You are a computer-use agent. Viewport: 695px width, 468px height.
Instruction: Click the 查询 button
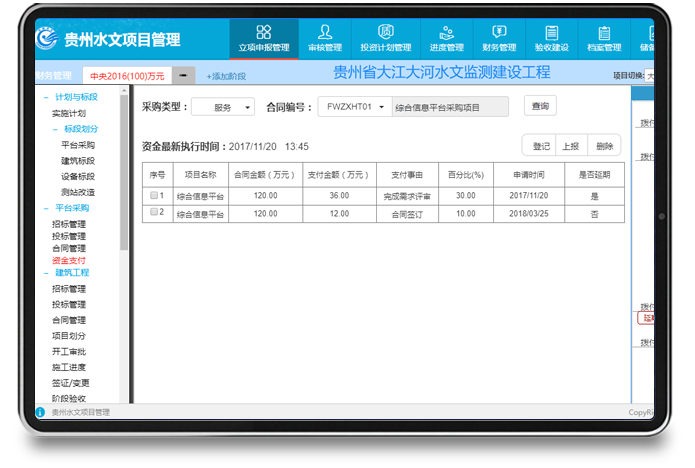(x=540, y=106)
